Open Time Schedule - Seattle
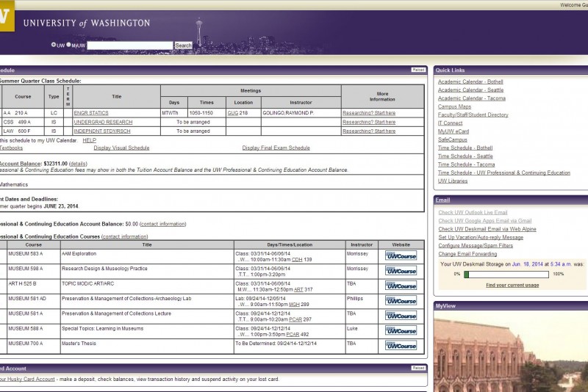Image resolution: width=588 pixels, height=392 pixels. [x=465, y=156]
